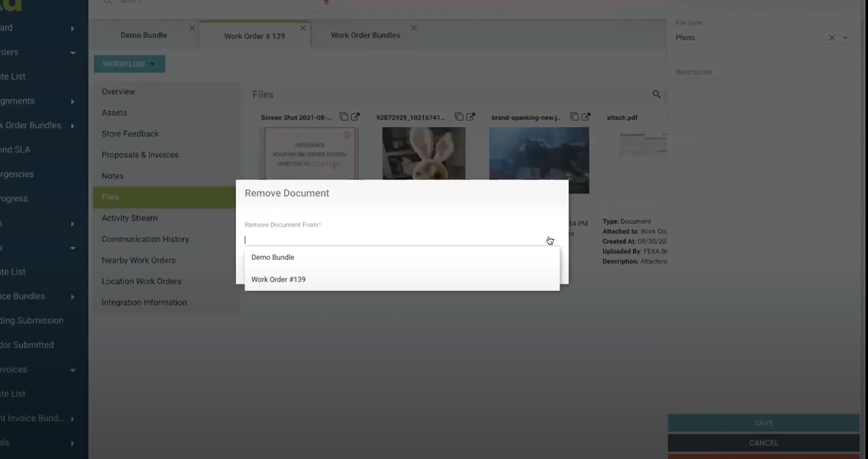The image size is (868, 459).
Task: Expand the Order Bundles sidebar arrow
Action: click(72, 126)
